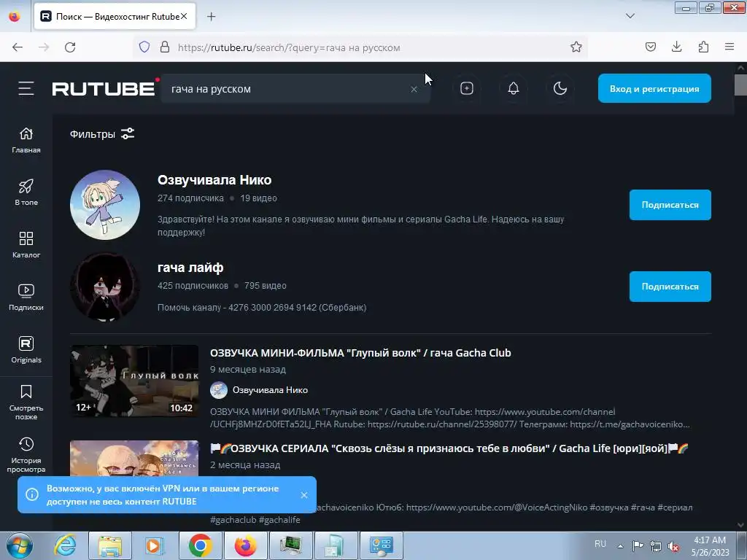This screenshot has width=747, height=560.
Task: Go to Главная in the sidebar
Action: point(26,141)
